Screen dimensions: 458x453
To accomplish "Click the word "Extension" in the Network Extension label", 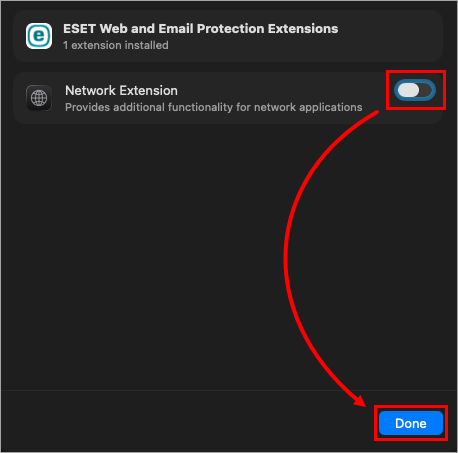I will pyautogui.click(x=148, y=90).
